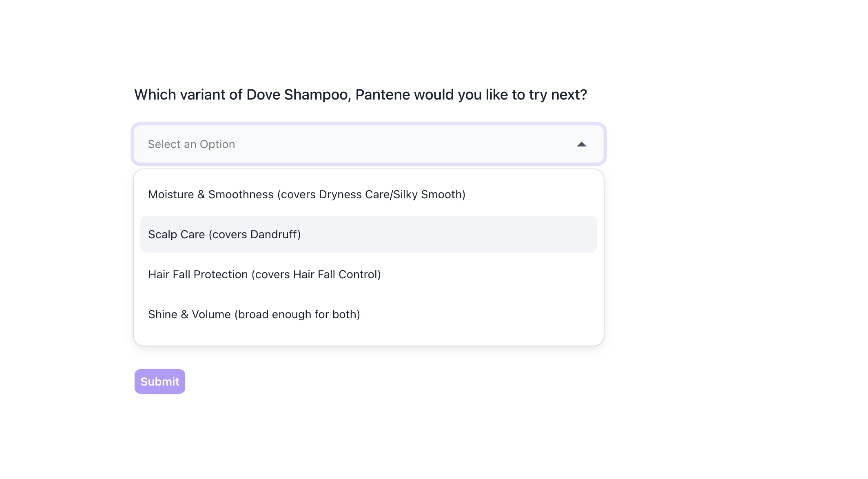The height and width of the screenshot is (479, 868).
Task: Submit the shampoo variant answer
Action: [x=159, y=381]
